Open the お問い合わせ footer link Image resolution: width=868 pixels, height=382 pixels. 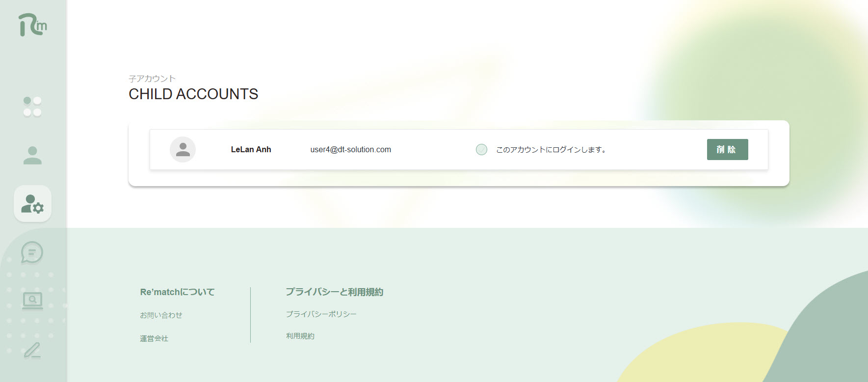click(x=161, y=315)
